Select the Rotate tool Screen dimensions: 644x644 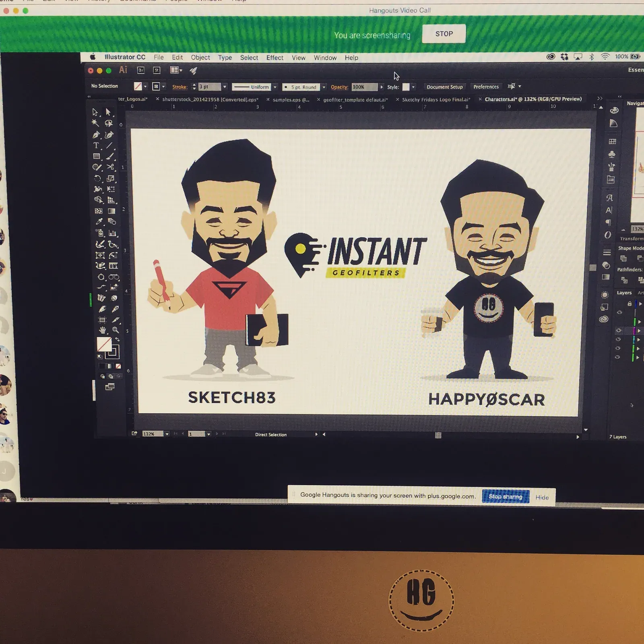click(x=97, y=178)
